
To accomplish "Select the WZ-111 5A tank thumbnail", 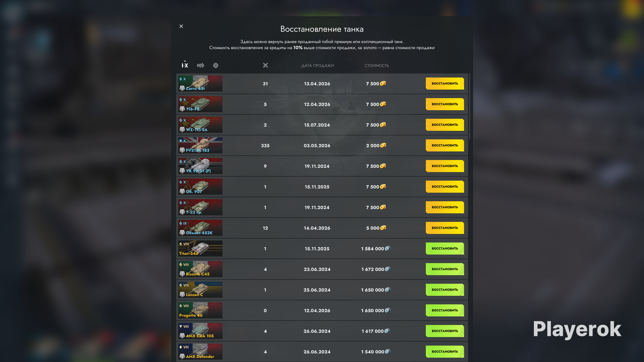I will click(200, 125).
